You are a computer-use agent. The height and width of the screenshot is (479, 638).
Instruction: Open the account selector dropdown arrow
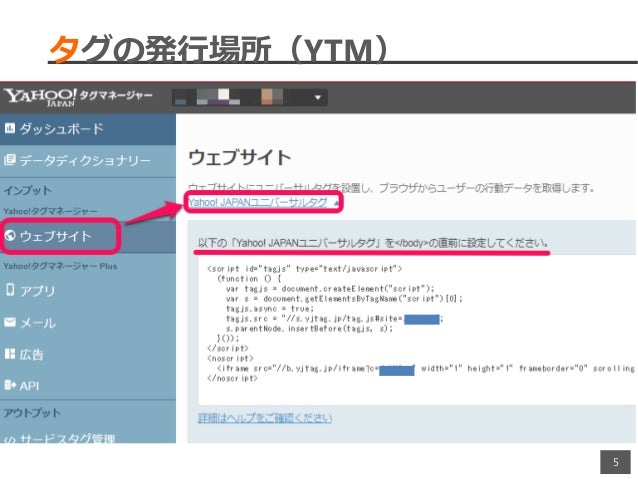tap(318, 98)
